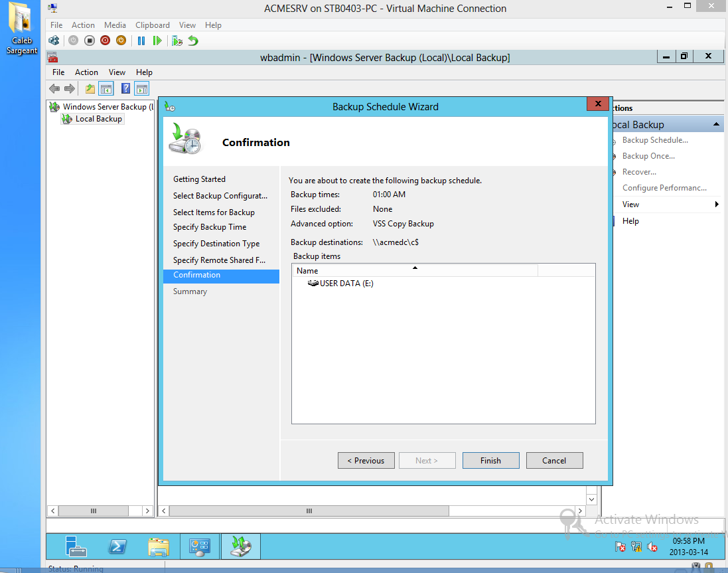Open File Explorer on the taskbar
The image size is (728, 573).
click(x=159, y=546)
